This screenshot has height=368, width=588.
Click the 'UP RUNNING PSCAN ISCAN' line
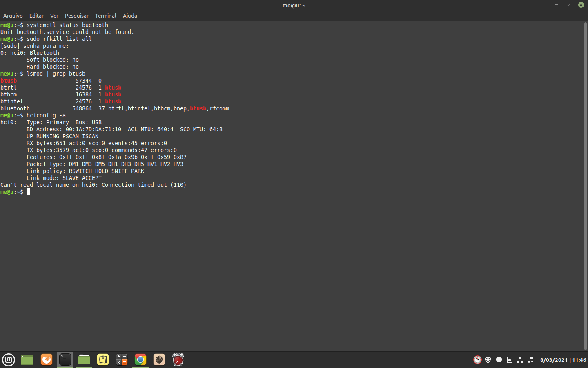[62, 136]
